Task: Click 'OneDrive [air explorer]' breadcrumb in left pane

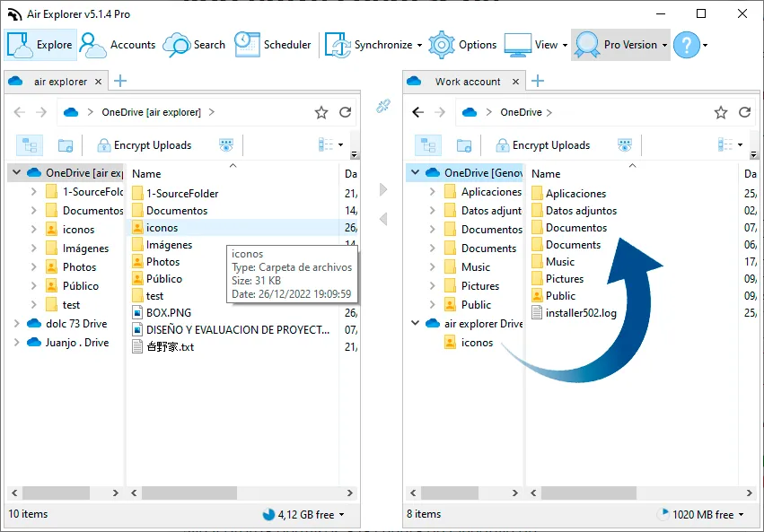Action: coord(151,112)
